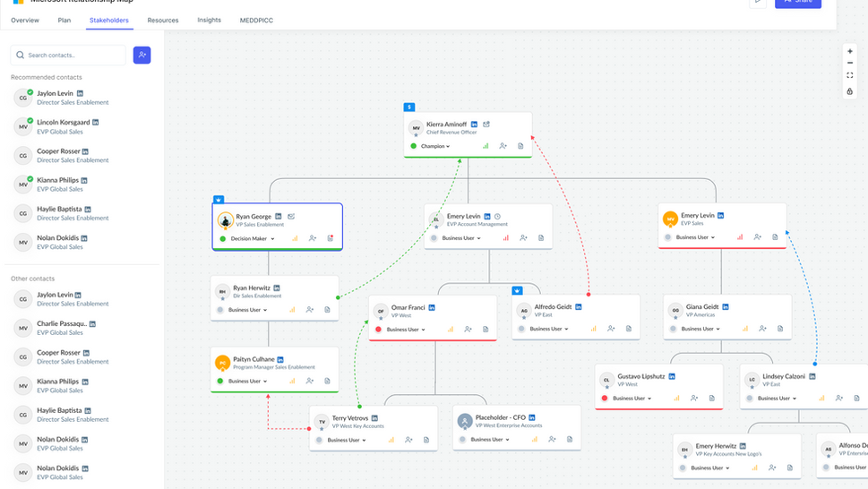Click the add contact button beside search

[142, 55]
